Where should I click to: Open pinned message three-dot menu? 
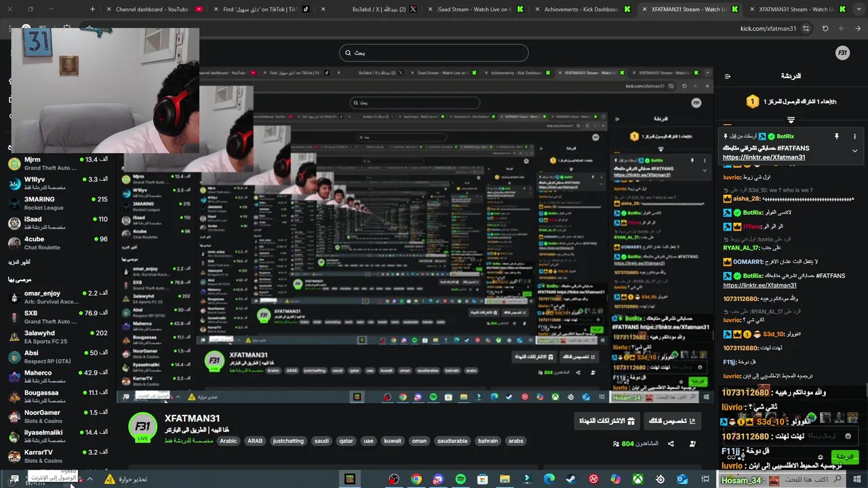click(x=854, y=136)
